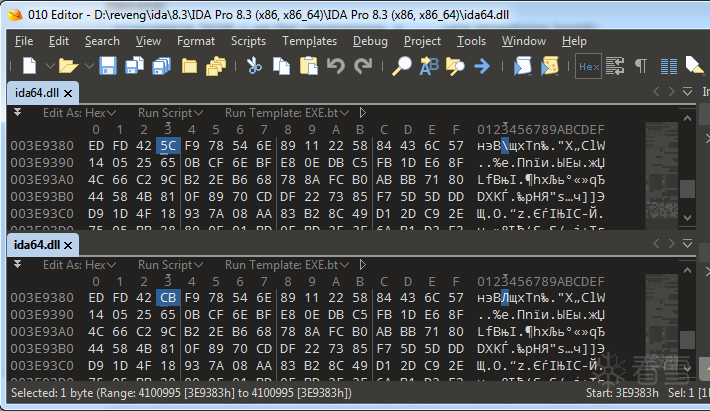The width and height of the screenshot is (710, 411).
Task: Copy selection with the Copy icon
Action: (x=281, y=66)
